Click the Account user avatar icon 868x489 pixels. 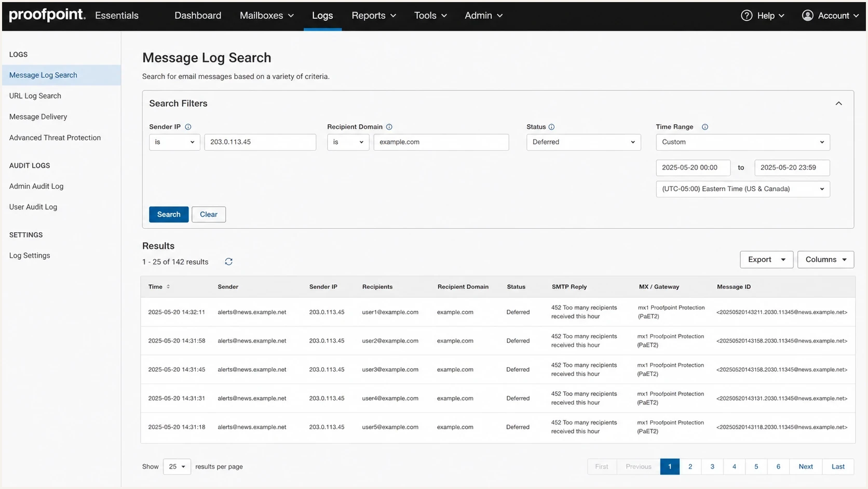pos(807,16)
